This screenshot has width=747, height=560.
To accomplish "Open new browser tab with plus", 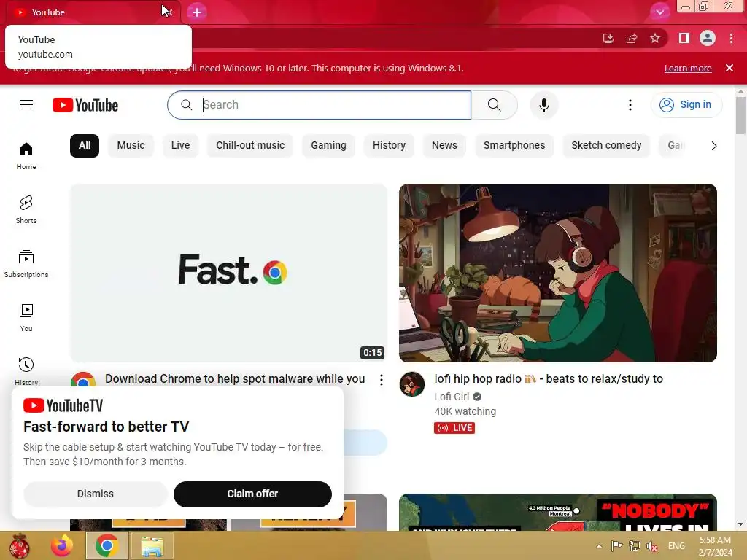I will tap(197, 12).
